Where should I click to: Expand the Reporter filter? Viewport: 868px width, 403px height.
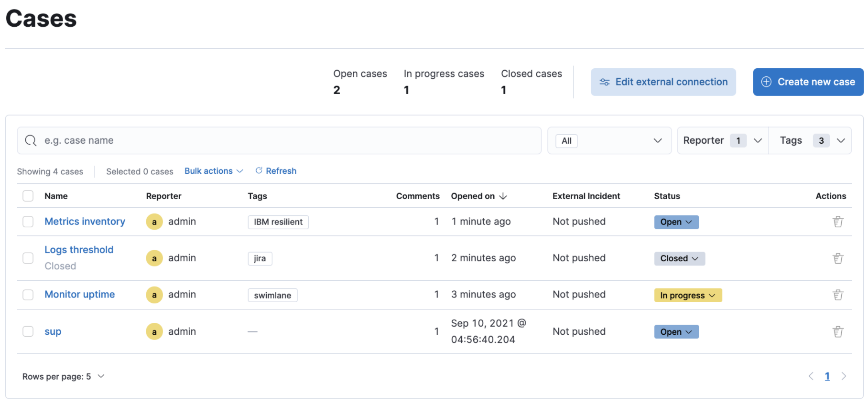(722, 141)
